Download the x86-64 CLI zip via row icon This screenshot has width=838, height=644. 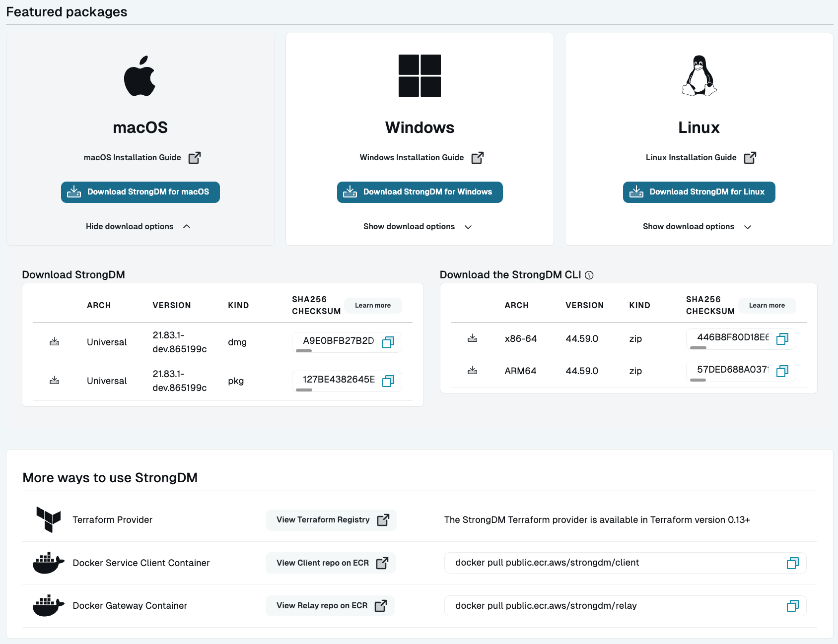pos(473,338)
